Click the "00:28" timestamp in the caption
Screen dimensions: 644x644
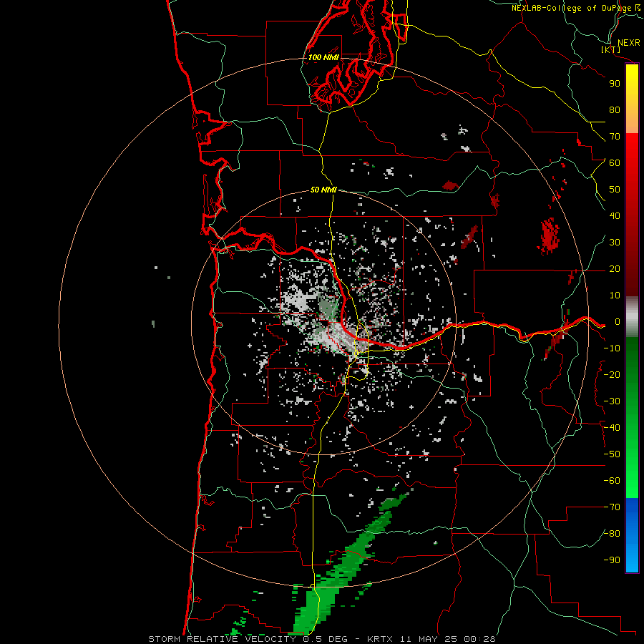tap(479, 639)
